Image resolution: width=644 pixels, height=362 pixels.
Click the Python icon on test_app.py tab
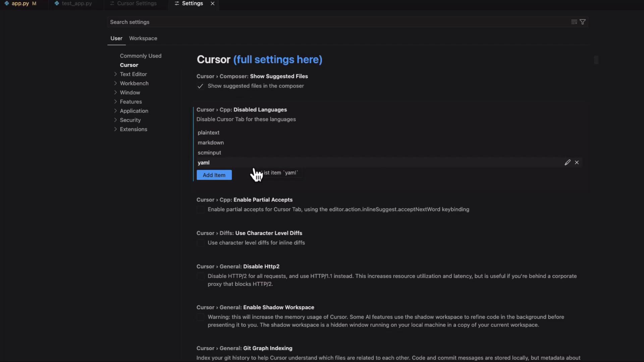click(57, 4)
